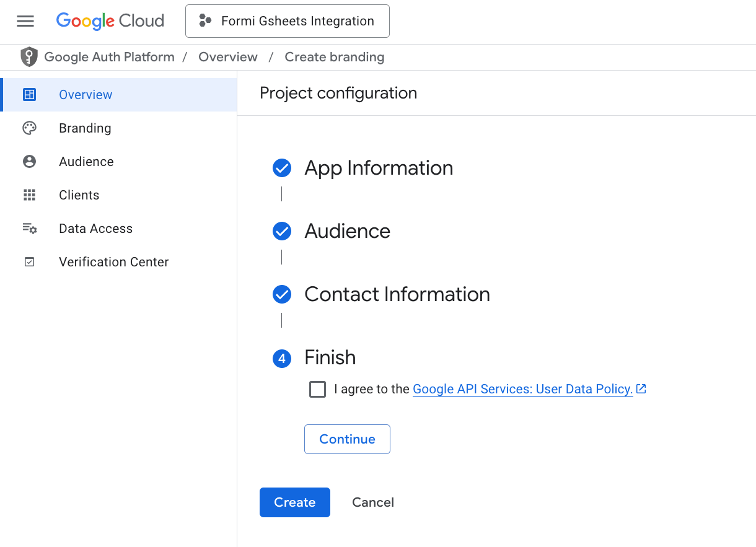This screenshot has width=756, height=547.
Task: Open Google API Services: User Data Policy link
Action: click(522, 389)
